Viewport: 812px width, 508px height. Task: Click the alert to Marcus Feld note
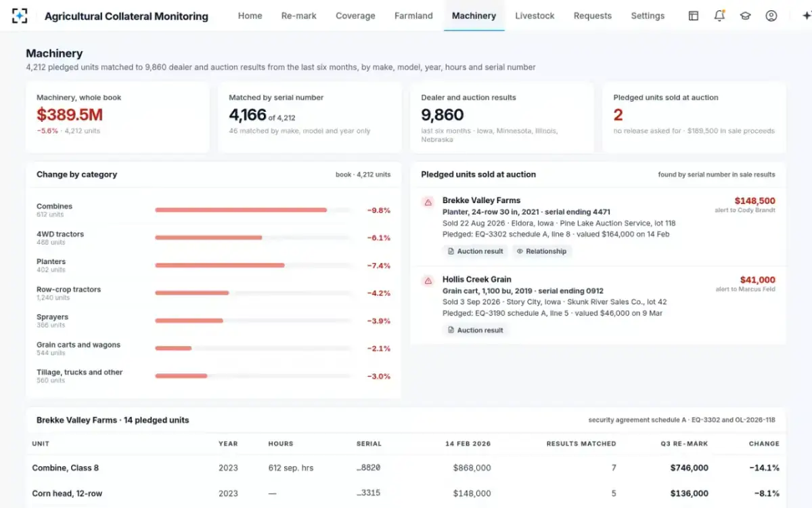tap(746, 289)
